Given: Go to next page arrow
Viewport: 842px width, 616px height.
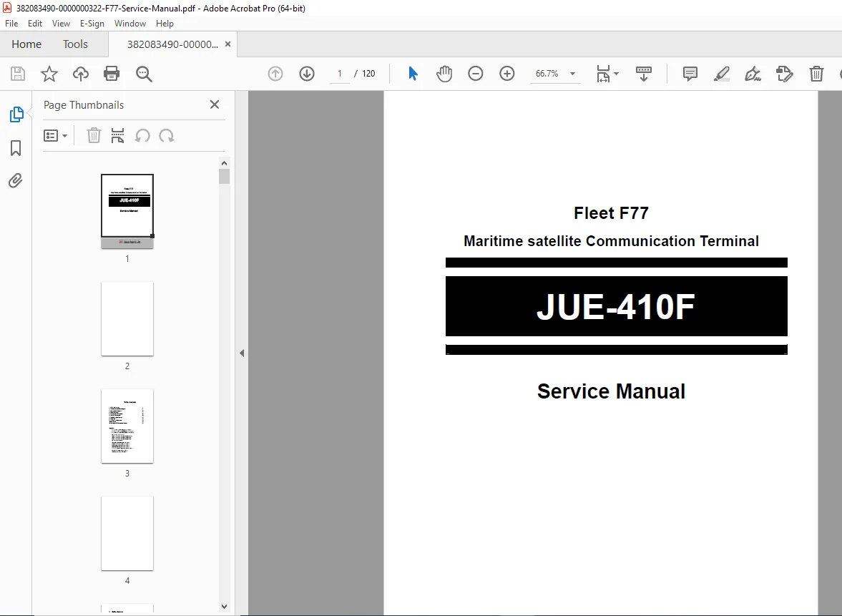Looking at the screenshot, I should [307, 74].
